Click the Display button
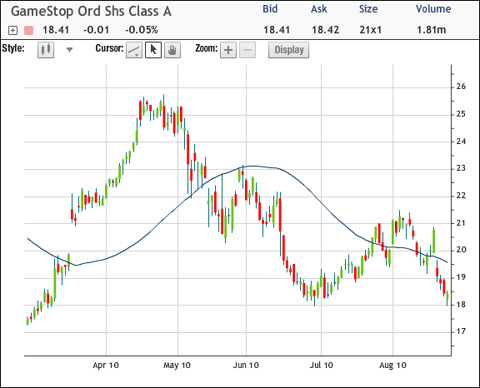The height and width of the screenshot is (388, 480). (289, 50)
